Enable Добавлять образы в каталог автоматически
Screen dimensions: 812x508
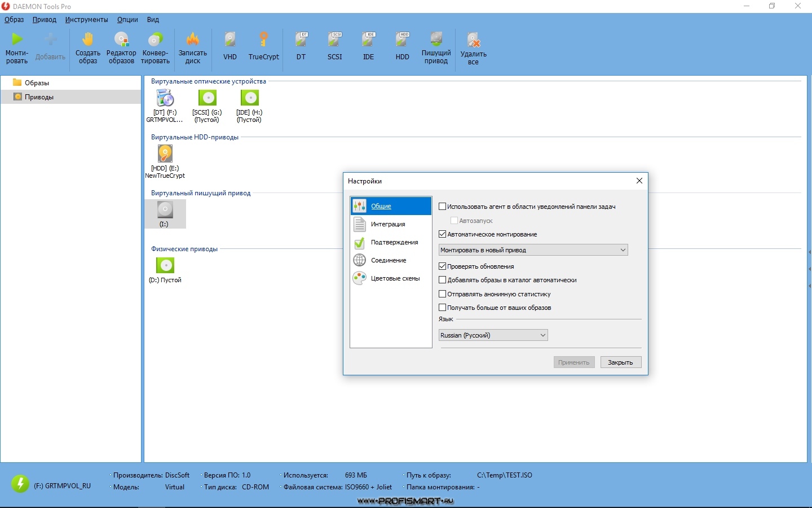[443, 280]
